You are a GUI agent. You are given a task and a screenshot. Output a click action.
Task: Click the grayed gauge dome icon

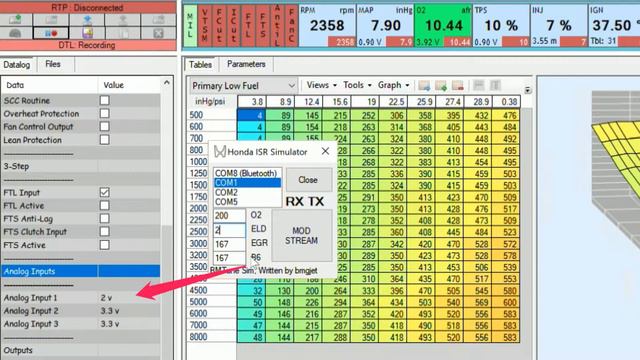point(16,33)
